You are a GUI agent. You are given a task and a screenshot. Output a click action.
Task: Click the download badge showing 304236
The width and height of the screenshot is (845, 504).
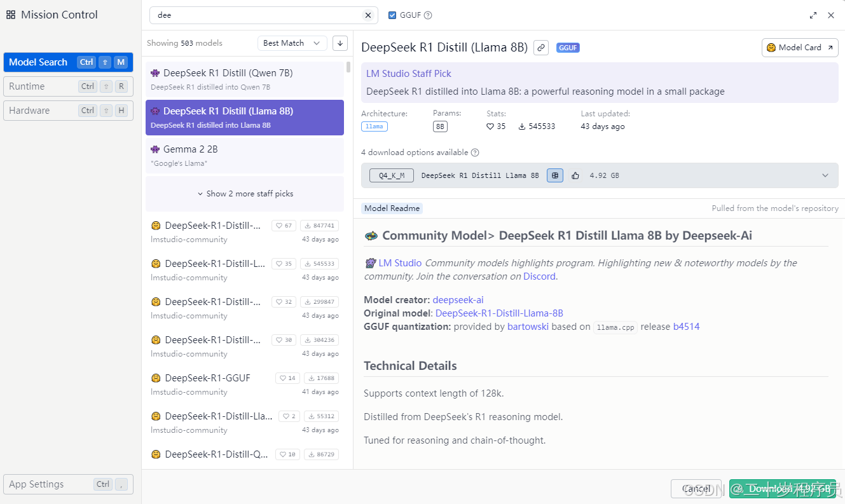coord(319,340)
